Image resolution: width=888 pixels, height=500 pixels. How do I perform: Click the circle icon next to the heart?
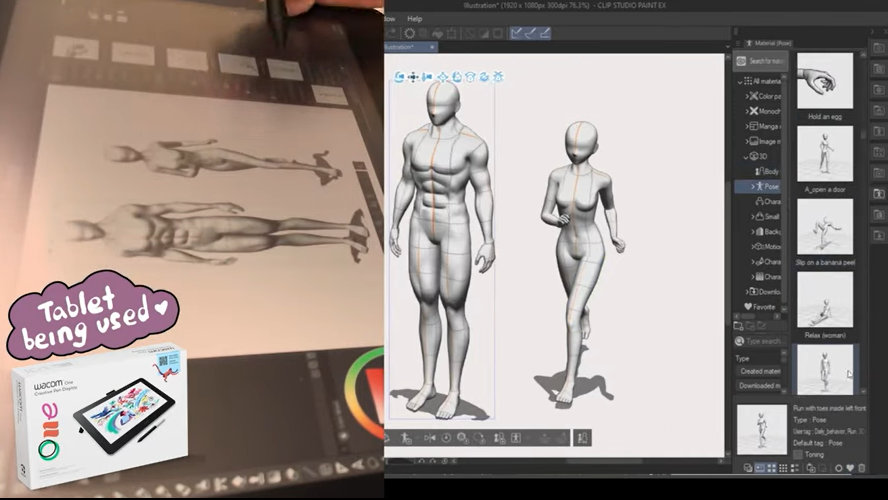click(x=839, y=468)
